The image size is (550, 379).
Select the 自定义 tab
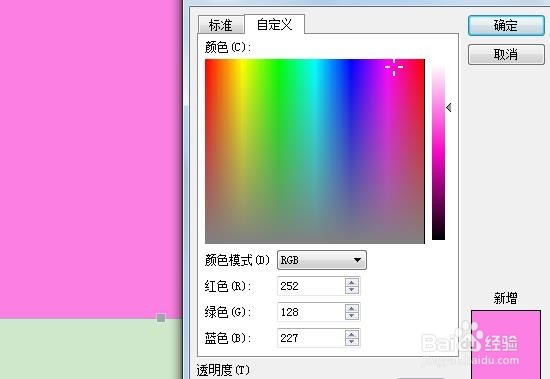tap(274, 24)
